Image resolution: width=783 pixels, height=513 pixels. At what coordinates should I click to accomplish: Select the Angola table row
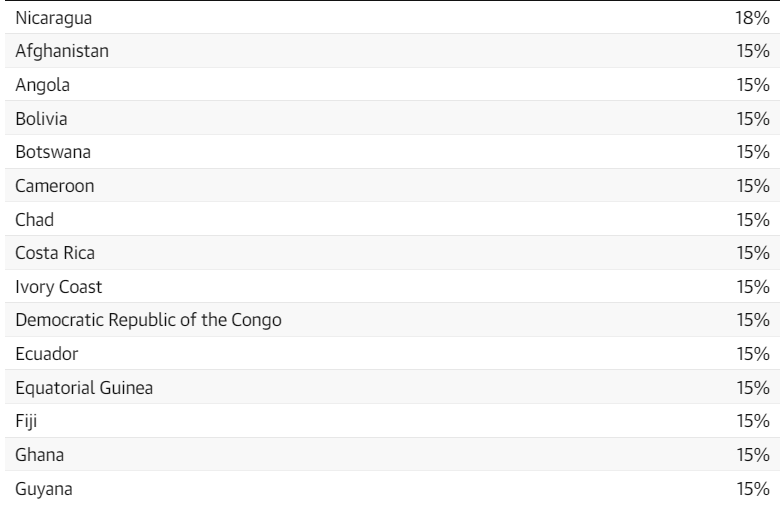[392, 84]
